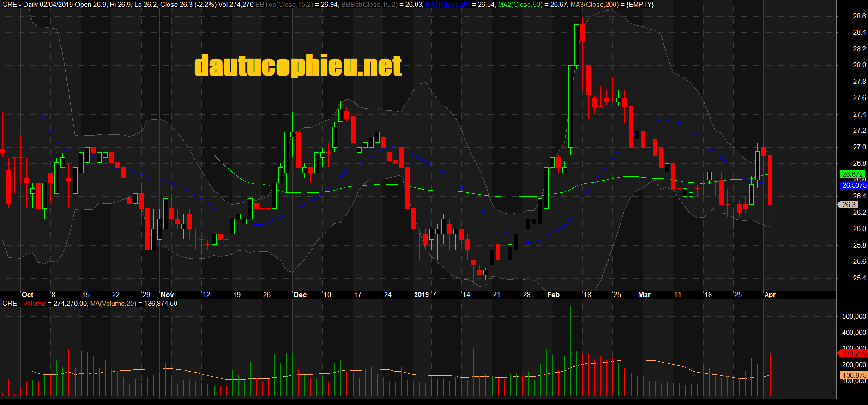868x405 pixels.
Task: Select the MA1(Close,20) = 26.54 legend
Action: pyautogui.click(x=460, y=5)
